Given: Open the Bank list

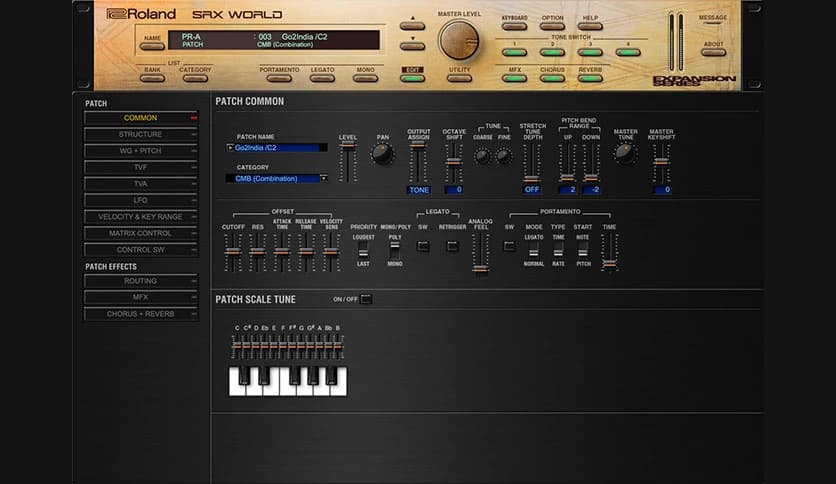Looking at the screenshot, I should tap(152, 78).
